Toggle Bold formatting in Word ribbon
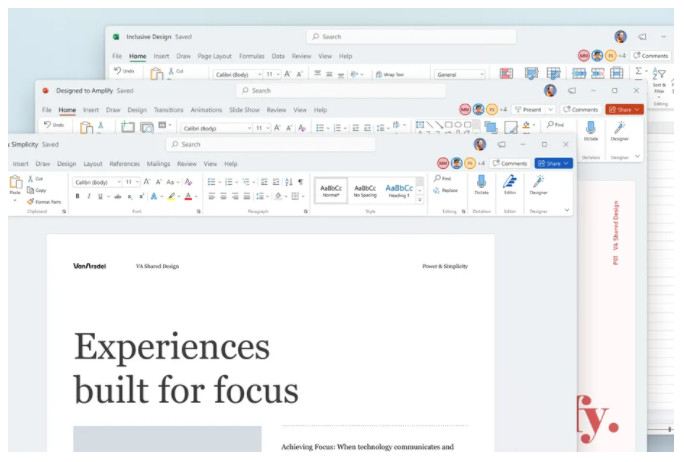 coord(78,196)
